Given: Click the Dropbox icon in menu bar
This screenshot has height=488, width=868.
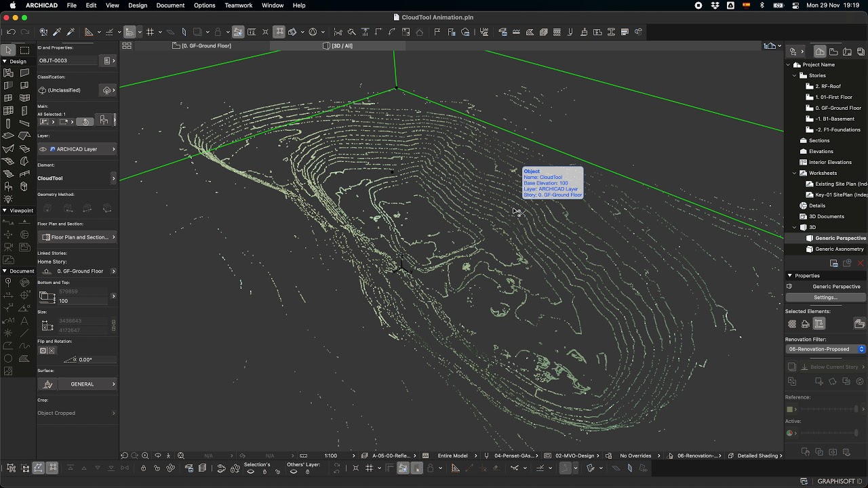Looking at the screenshot, I should [x=715, y=5].
